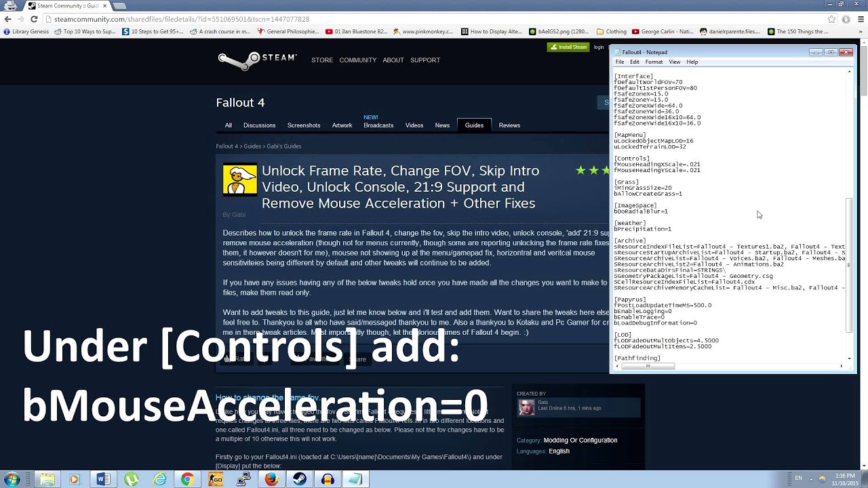Viewport: 868px width, 488px height.
Task: Go to the SUPPORT page on Steam
Action: pyautogui.click(x=425, y=60)
